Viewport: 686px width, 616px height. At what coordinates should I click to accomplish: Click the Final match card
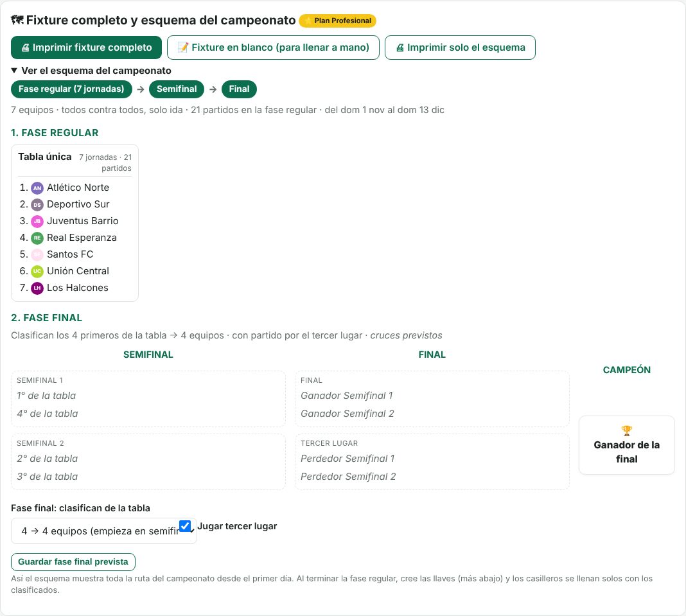(432, 398)
